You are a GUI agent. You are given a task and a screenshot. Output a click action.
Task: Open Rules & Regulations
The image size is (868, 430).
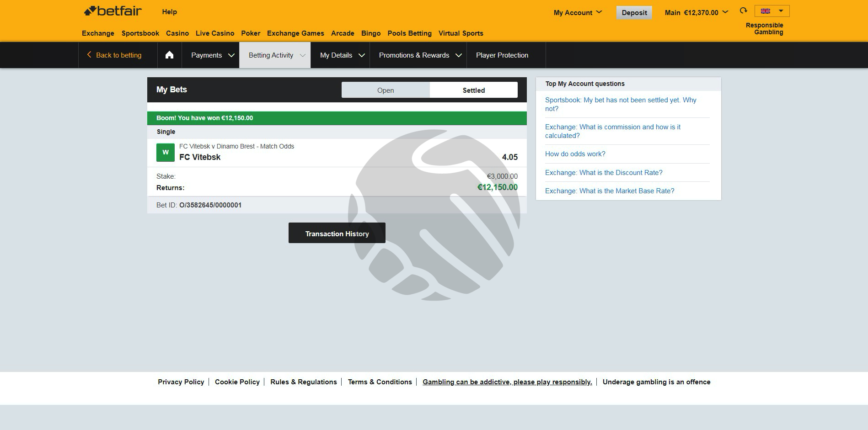point(304,382)
